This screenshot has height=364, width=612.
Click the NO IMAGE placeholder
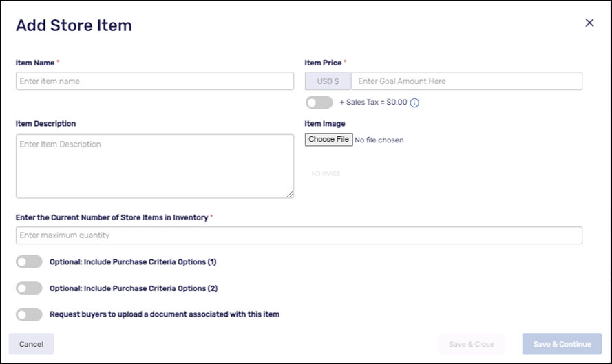coord(326,174)
